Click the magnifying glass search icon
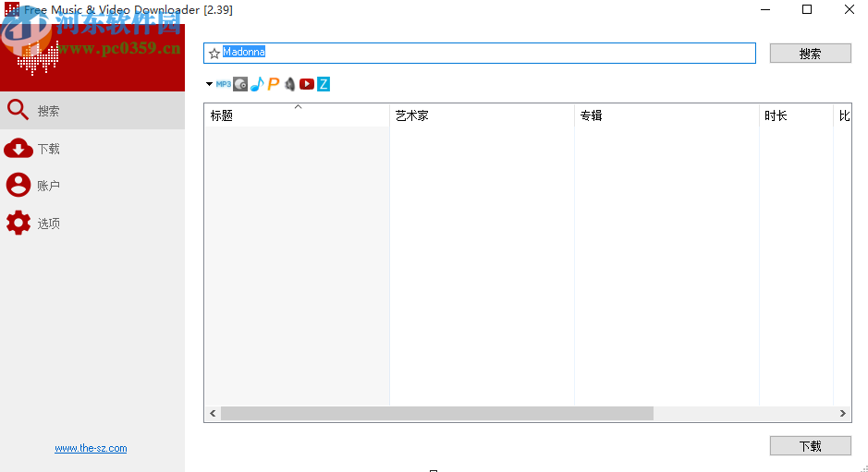The height and width of the screenshot is (472, 868). (x=18, y=110)
